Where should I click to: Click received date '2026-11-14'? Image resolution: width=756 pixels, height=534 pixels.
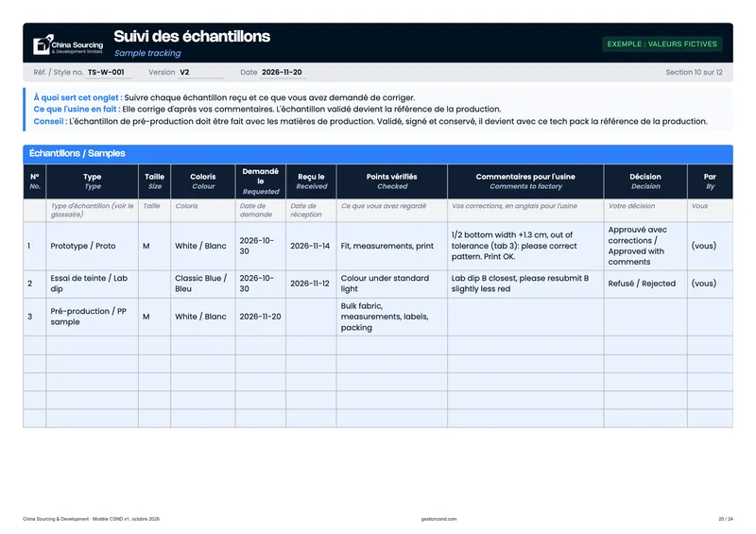click(x=310, y=246)
